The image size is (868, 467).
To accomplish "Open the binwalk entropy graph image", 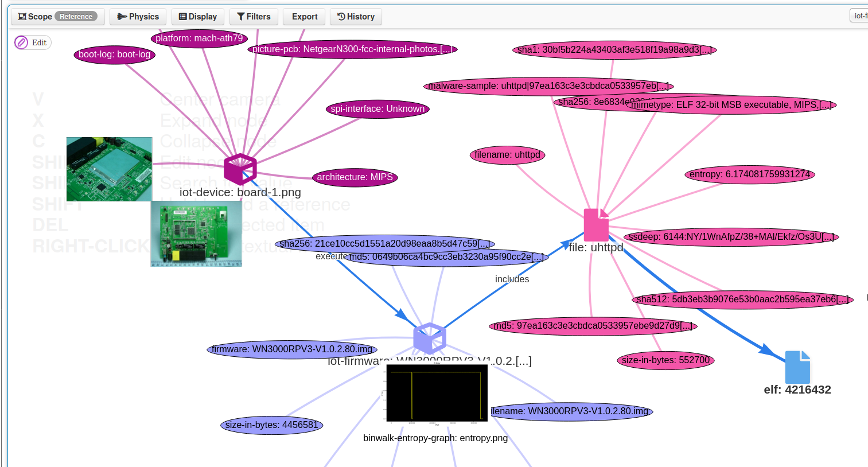I will point(437,394).
